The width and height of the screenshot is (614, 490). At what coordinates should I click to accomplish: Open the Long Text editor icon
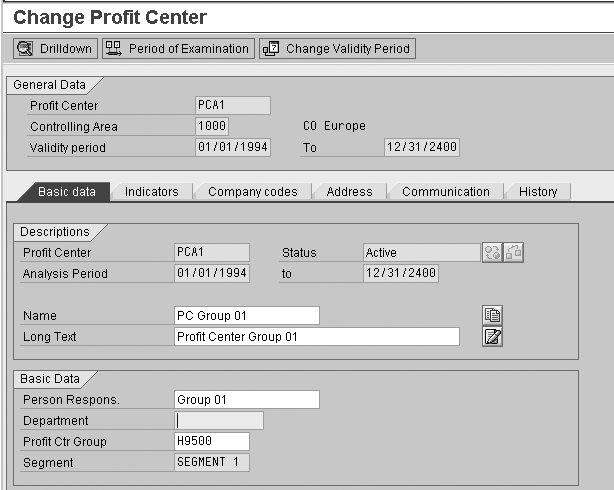click(492, 337)
